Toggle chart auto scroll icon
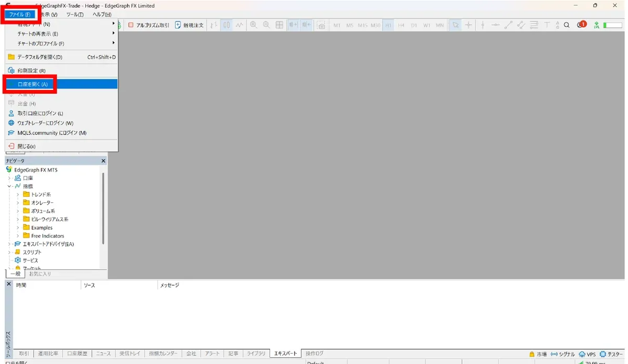The image size is (628, 364). tap(293, 25)
